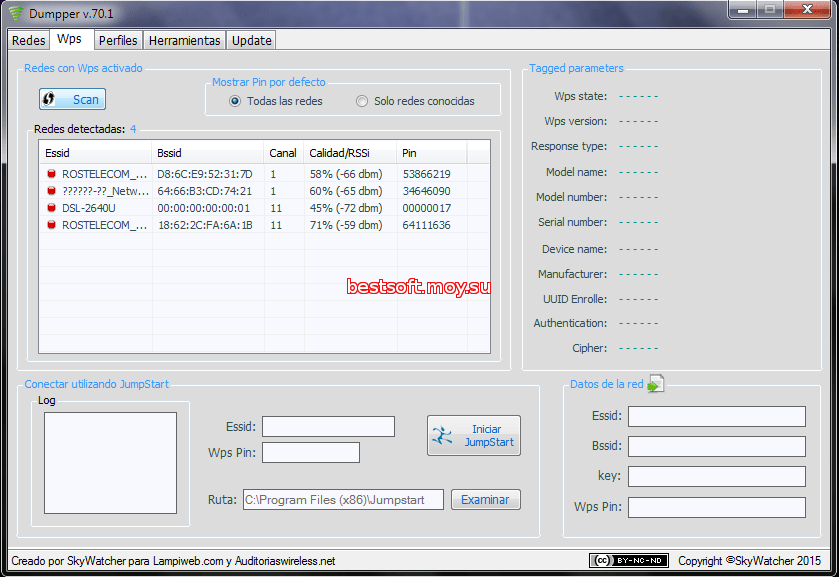The width and height of the screenshot is (839, 577).
Task: Click Bssid 00:00:00:00:00:01
Action: point(203,208)
